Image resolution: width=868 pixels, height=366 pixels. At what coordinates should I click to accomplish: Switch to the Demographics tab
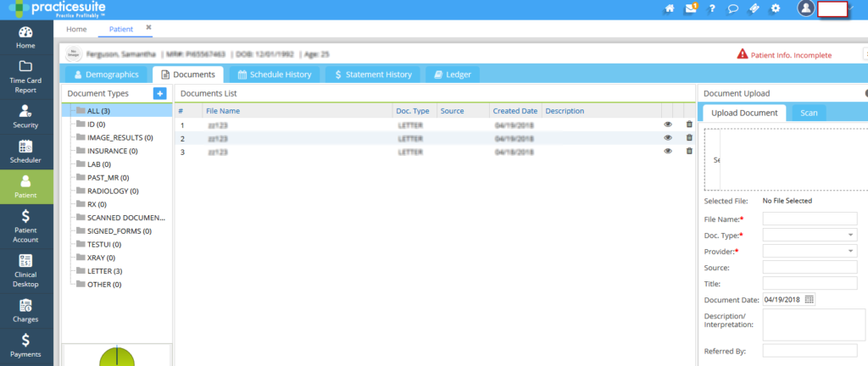[106, 74]
